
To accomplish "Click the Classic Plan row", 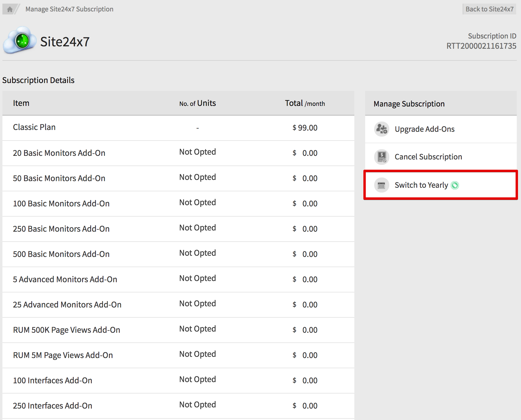I will point(34,127).
